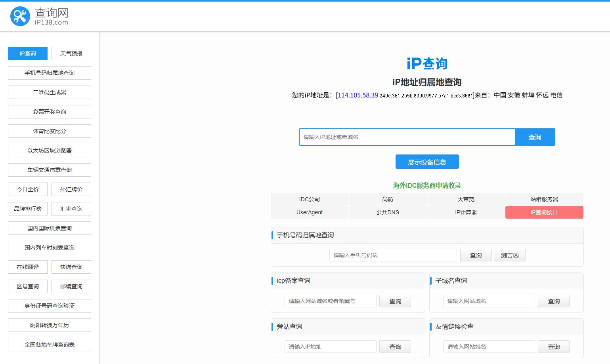Open 快递查询

point(71,267)
